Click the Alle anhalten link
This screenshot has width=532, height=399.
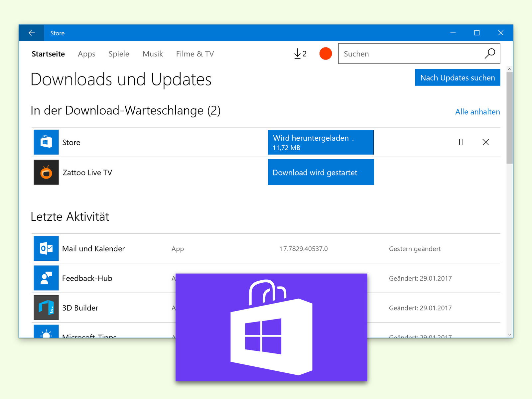(477, 112)
